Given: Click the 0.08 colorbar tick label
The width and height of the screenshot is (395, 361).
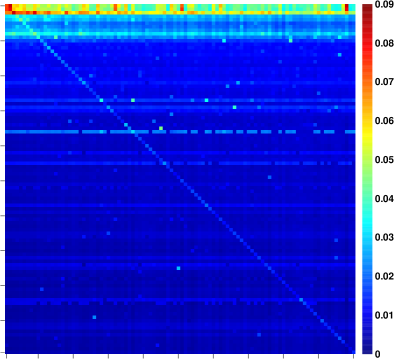Looking at the screenshot, I should [x=384, y=43].
